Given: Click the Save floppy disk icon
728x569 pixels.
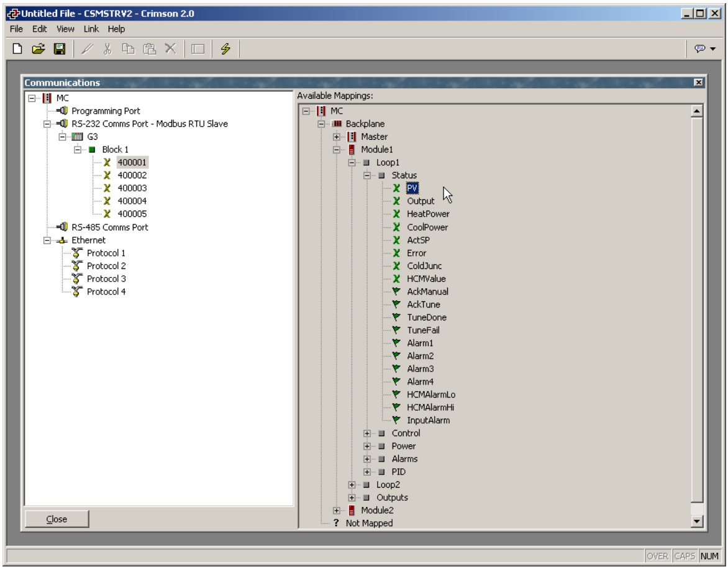Looking at the screenshot, I should click(x=60, y=48).
